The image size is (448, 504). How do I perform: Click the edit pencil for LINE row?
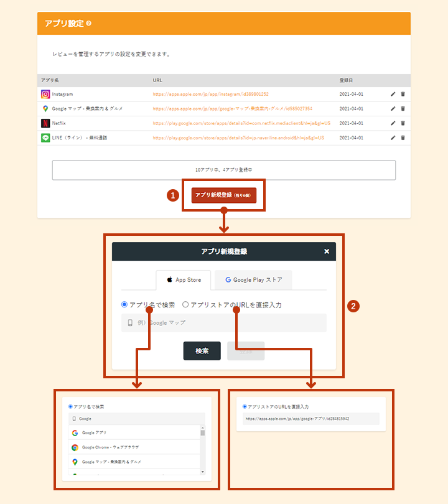tap(393, 138)
